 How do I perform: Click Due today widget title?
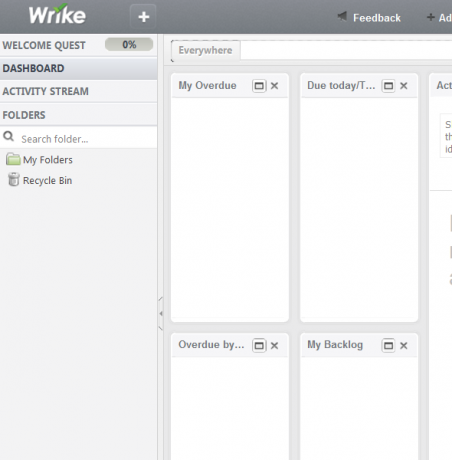point(341,86)
